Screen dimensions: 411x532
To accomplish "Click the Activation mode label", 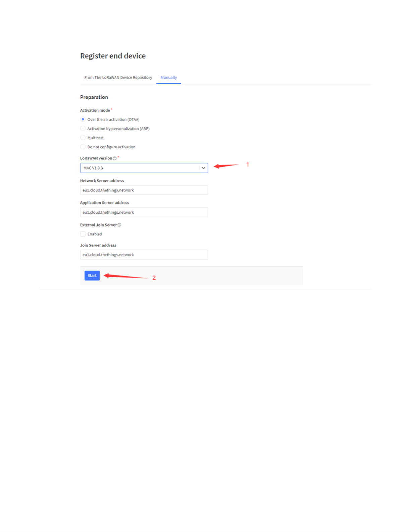I will coord(95,110).
